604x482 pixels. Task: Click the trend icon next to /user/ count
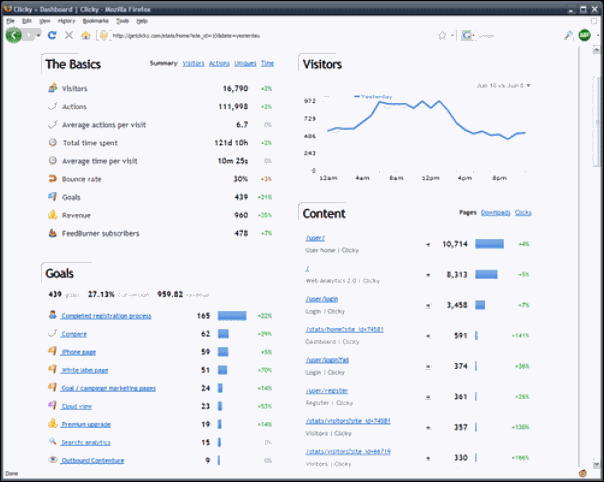[x=428, y=244]
